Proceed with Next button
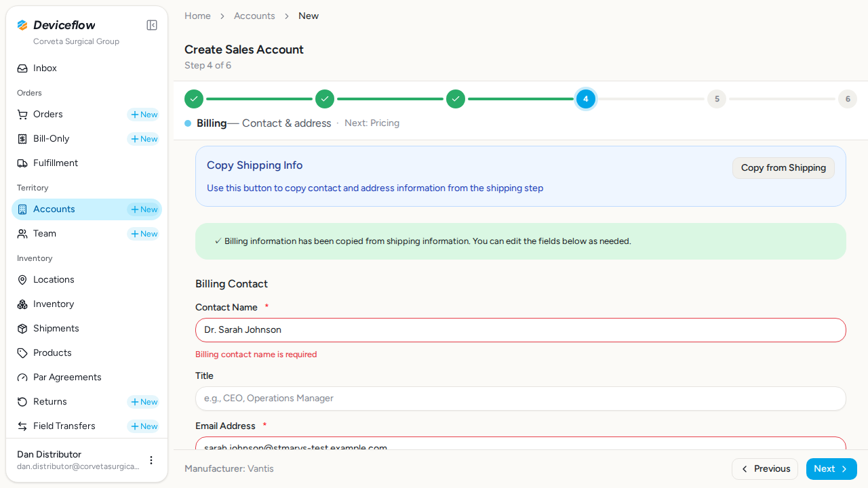 tap(831, 469)
